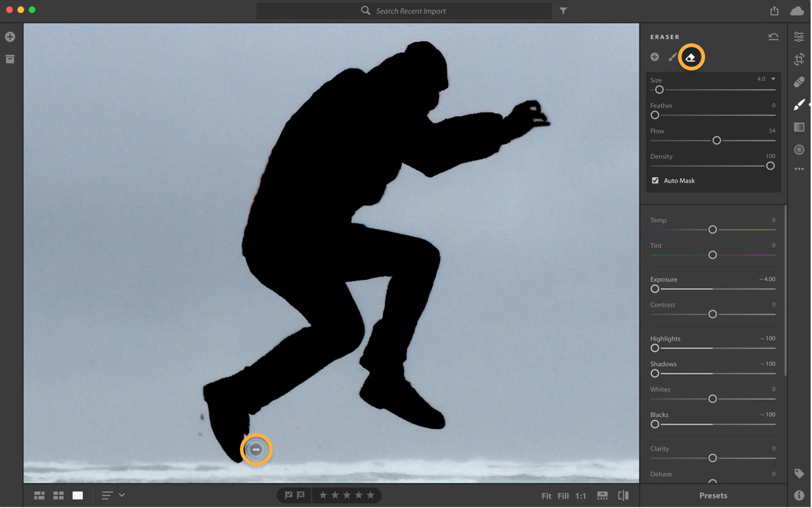This screenshot has width=812, height=508.
Task: Select the Eraser icon in the Eraser panel
Action: pos(690,57)
